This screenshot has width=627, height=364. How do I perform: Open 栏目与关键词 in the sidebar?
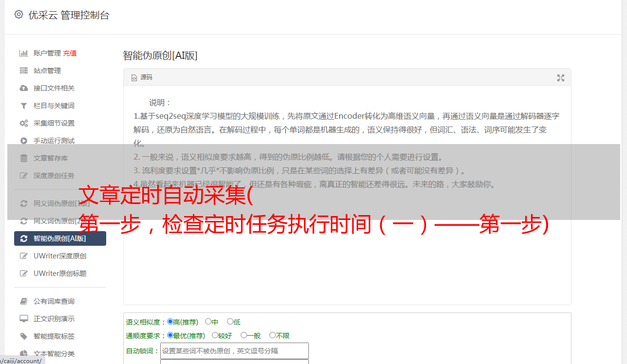(54, 106)
